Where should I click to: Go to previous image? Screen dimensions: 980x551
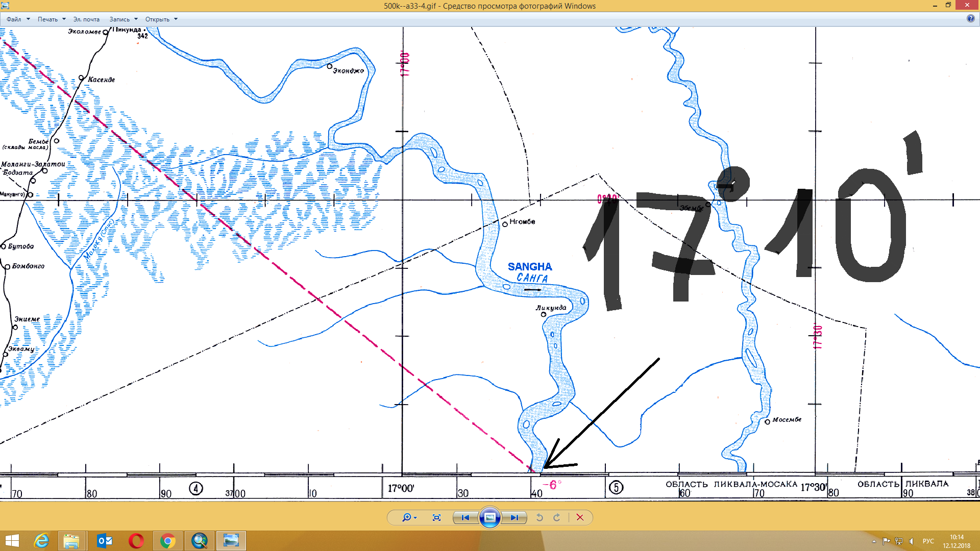465,517
